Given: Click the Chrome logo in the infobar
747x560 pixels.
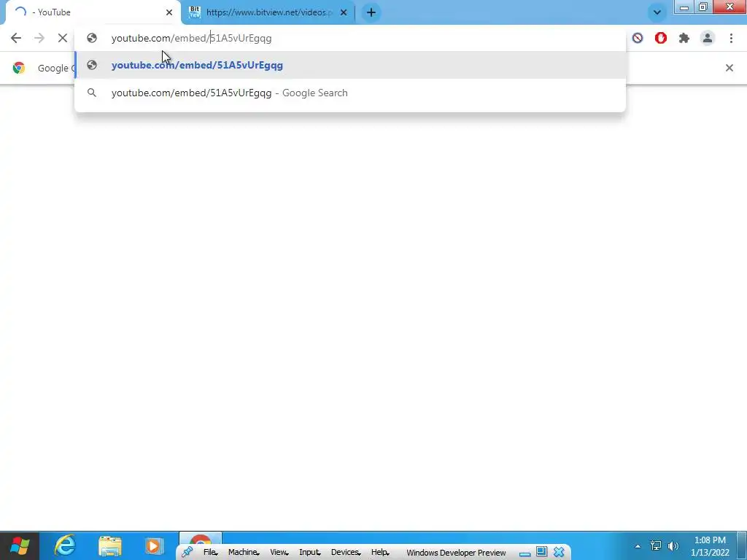Looking at the screenshot, I should coord(18,68).
